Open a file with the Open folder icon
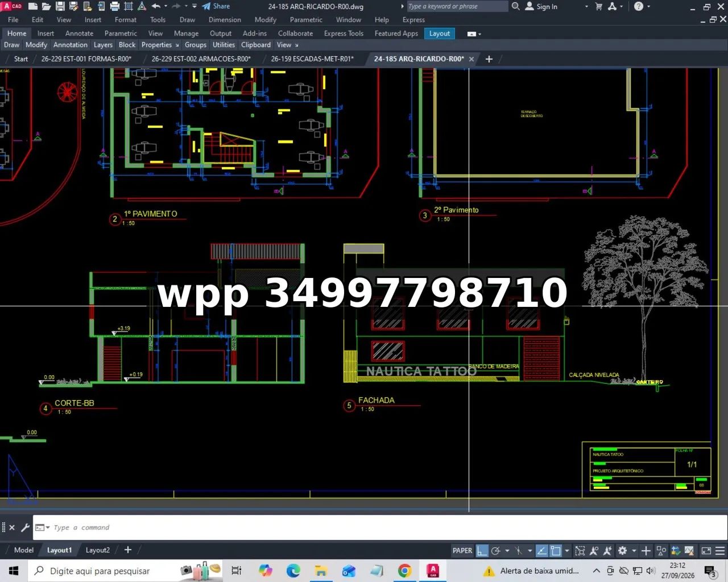 (47, 6)
